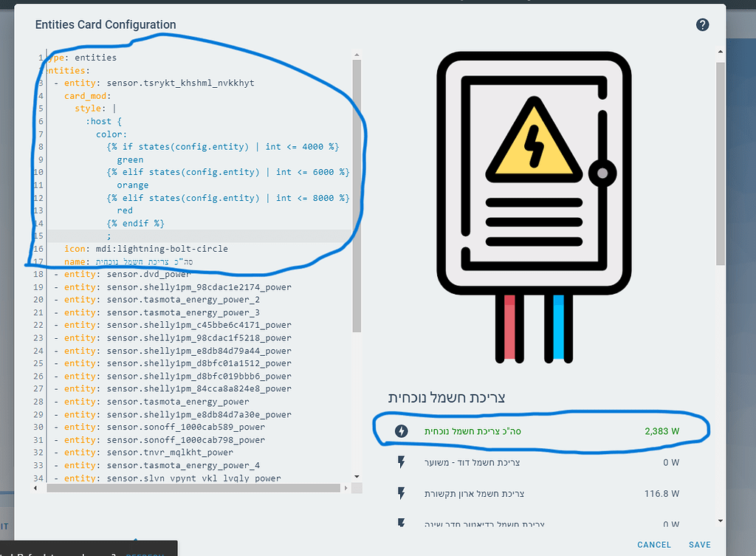
Task: Save the Entities Card Configuration
Action: [x=699, y=544]
